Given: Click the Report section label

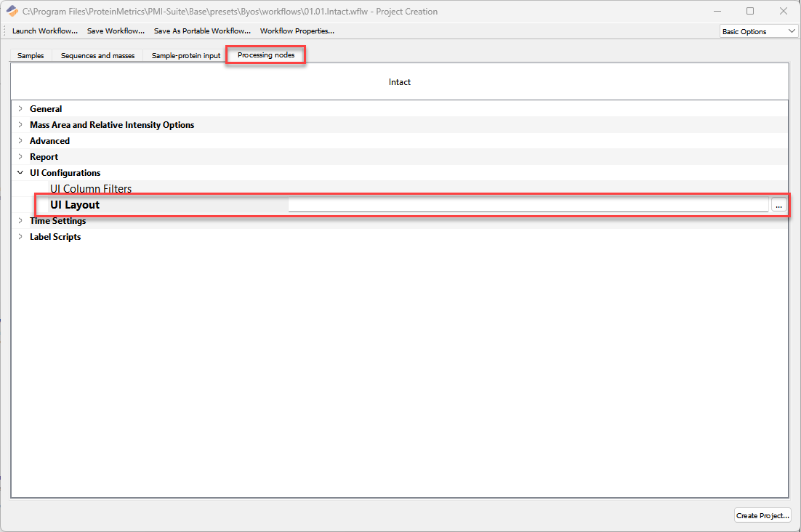Looking at the screenshot, I should click(44, 157).
